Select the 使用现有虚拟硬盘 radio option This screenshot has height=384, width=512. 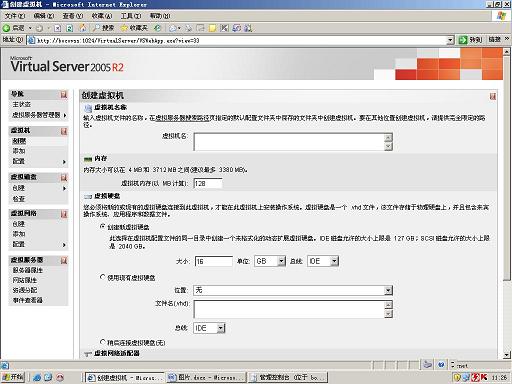[103, 277]
